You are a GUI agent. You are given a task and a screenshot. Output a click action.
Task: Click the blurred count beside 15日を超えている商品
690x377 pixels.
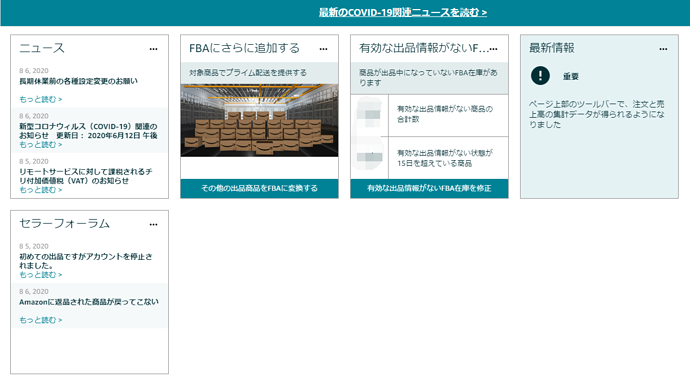(x=370, y=157)
